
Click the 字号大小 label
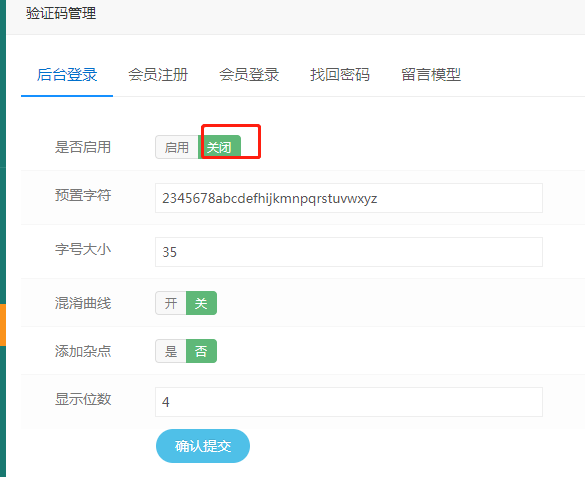[x=83, y=249]
